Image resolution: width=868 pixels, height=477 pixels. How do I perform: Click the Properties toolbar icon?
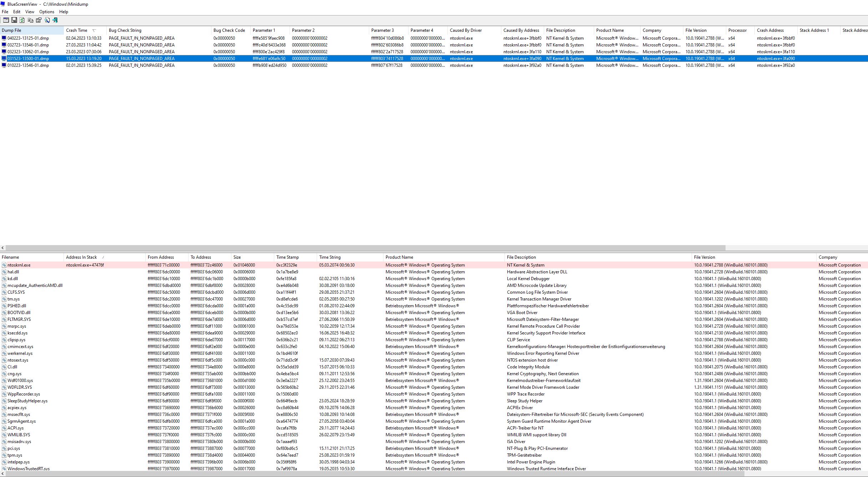[x=39, y=20]
